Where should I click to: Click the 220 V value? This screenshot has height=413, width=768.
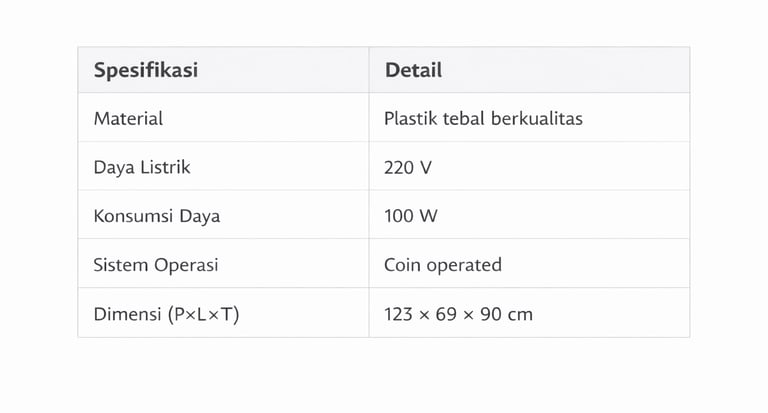pos(408,168)
